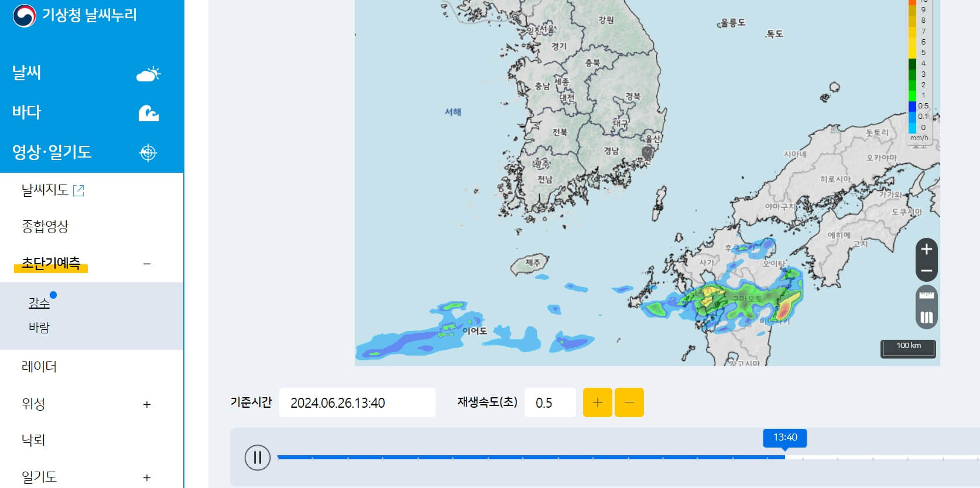Image resolution: width=980 pixels, height=488 pixels.
Task: Open the 낙뢰 lightning page
Action: [33, 440]
